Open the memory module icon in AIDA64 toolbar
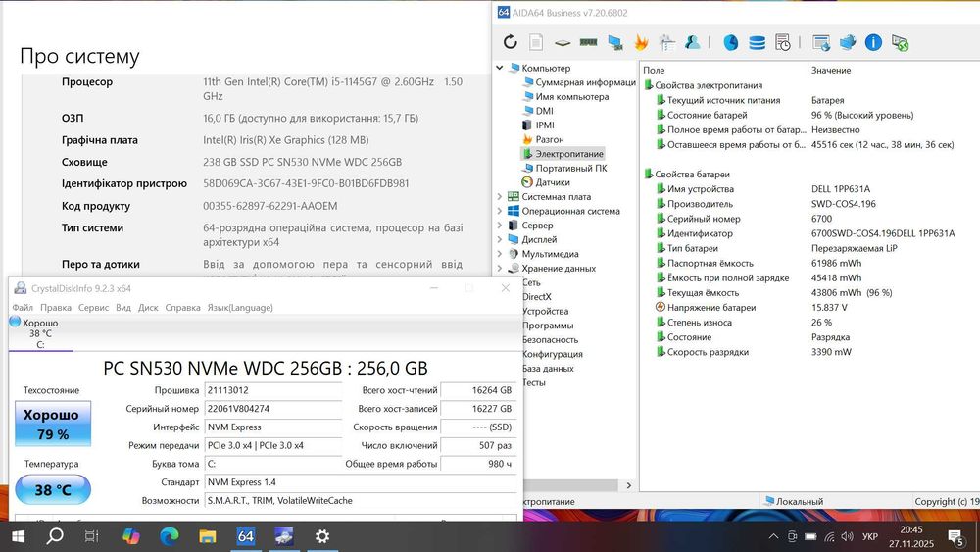Screen dimensions: 980x552 click(588, 42)
